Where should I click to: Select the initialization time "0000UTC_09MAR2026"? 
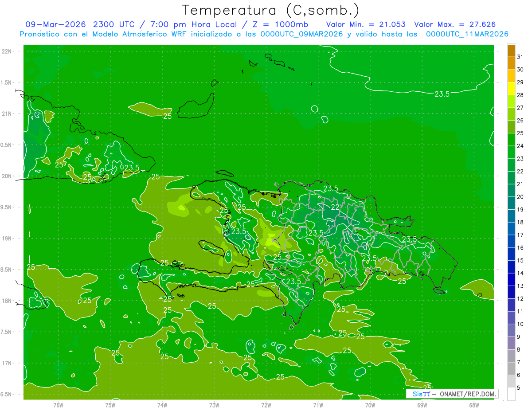click(x=302, y=34)
